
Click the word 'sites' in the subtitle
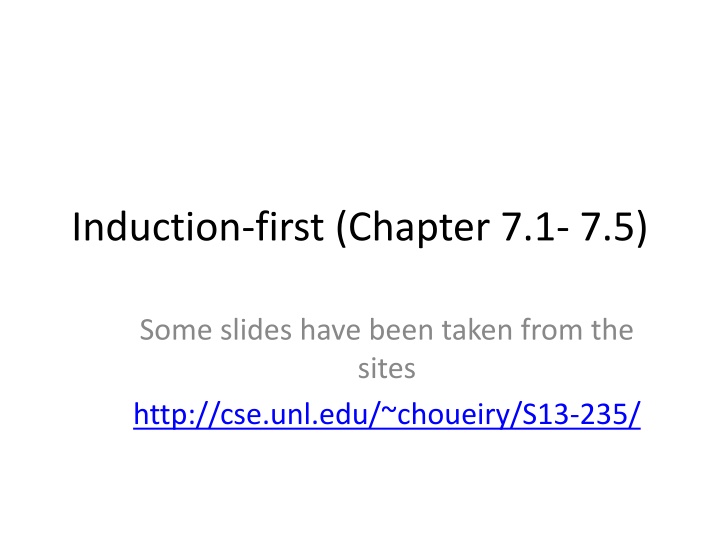pos(387,369)
